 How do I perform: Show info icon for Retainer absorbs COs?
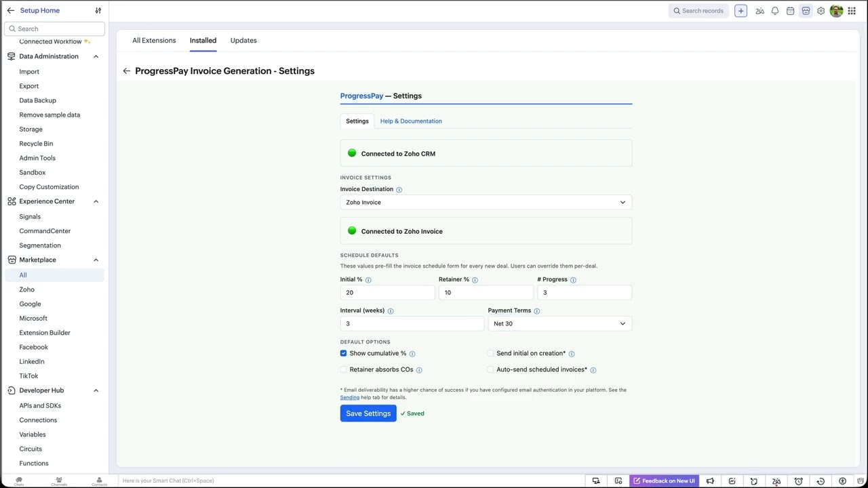click(418, 370)
